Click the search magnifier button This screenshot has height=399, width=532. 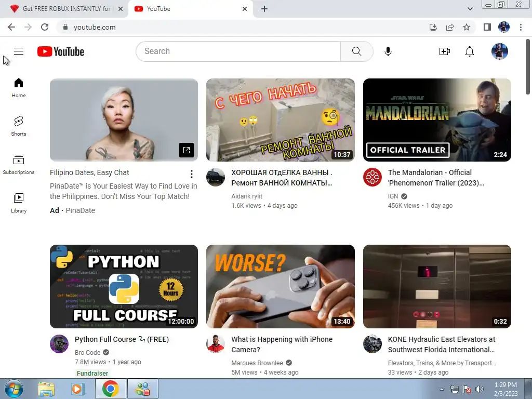click(x=356, y=51)
